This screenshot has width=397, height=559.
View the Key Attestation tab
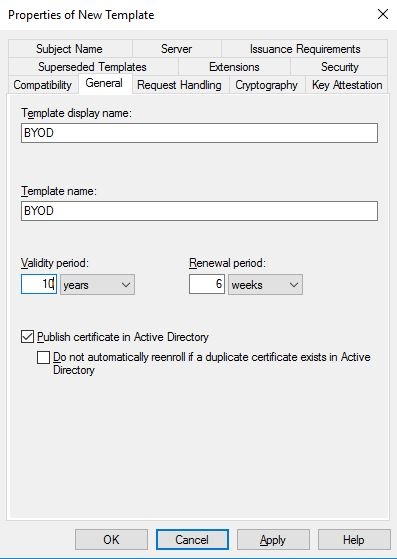click(x=347, y=85)
